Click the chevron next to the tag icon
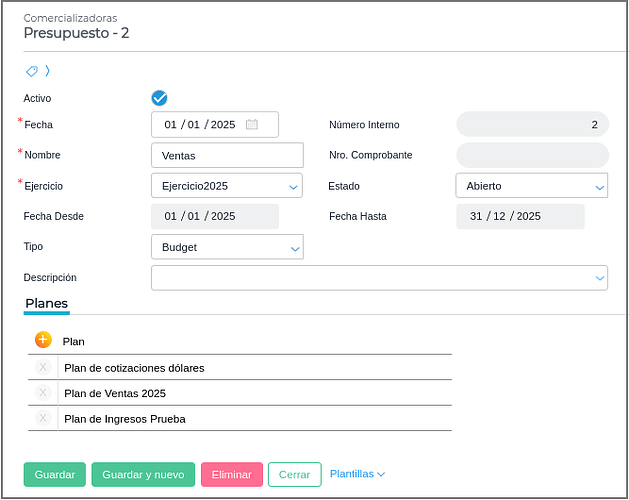The height and width of the screenshot is (500, 629). [x=47, y=71]
